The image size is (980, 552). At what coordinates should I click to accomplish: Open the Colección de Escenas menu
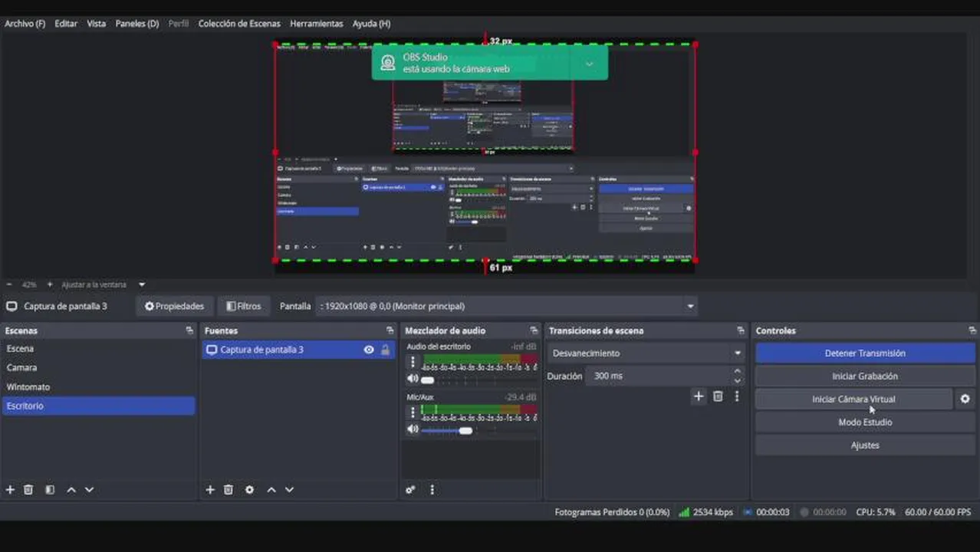coord(239,24)
